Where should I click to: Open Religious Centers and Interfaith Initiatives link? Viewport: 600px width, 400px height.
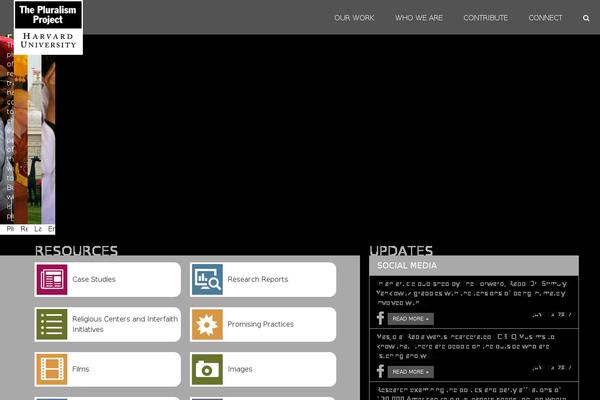point(125,324)
